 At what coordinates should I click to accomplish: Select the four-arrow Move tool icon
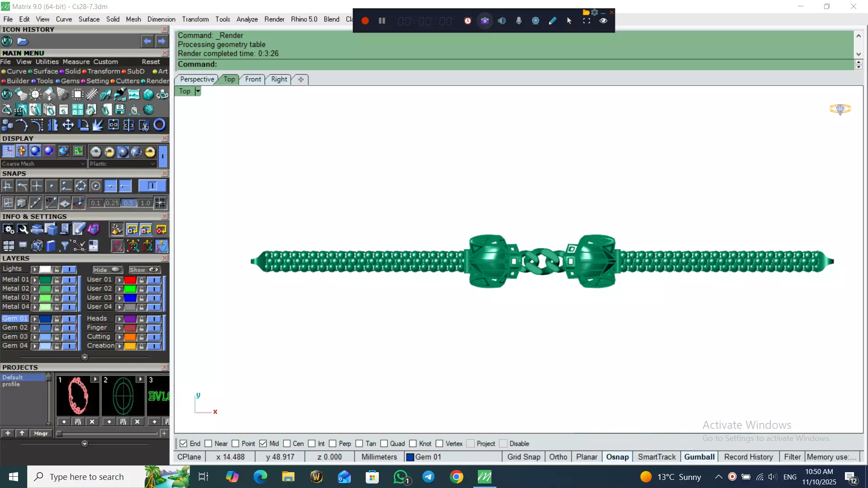tap(68, 125)
